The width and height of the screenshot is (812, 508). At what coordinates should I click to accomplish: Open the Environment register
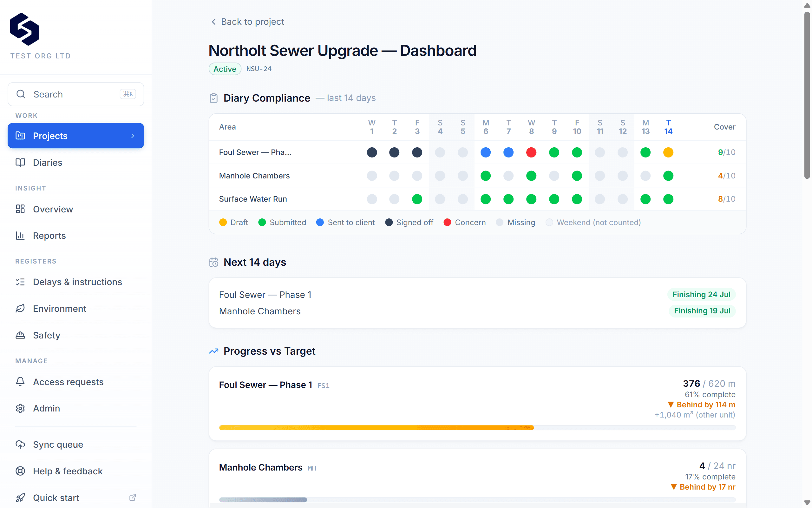[76, 308]
